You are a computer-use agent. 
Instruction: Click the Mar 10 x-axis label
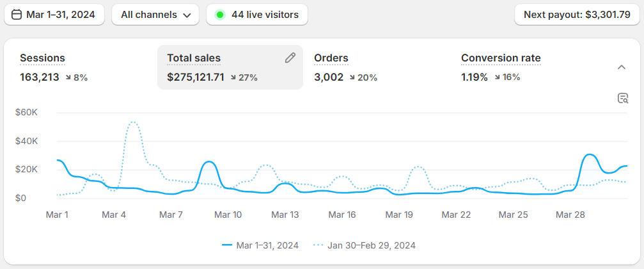(x=229, y=215)
